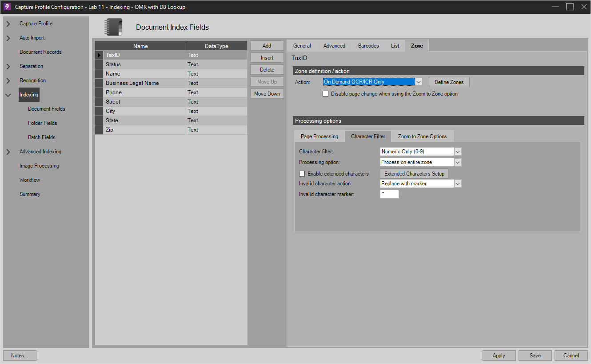Switch to the Barcodes tab
This screenshot has width=591, height=364.
tap(368, 45)
